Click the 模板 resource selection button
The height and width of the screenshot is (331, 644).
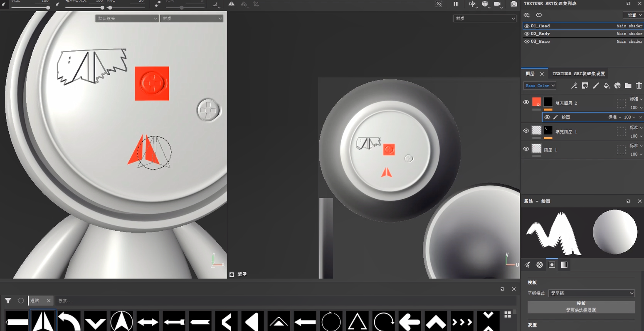tap(581, 307)
